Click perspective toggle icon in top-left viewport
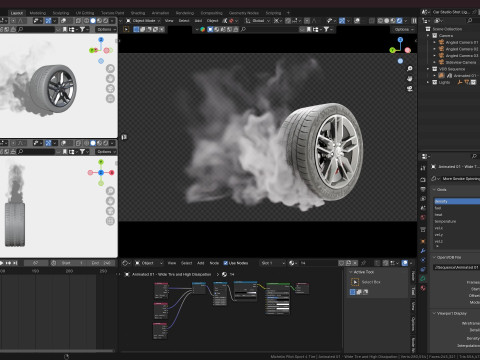This screenshot has width=480, height=360. click(x=110, y=99)
